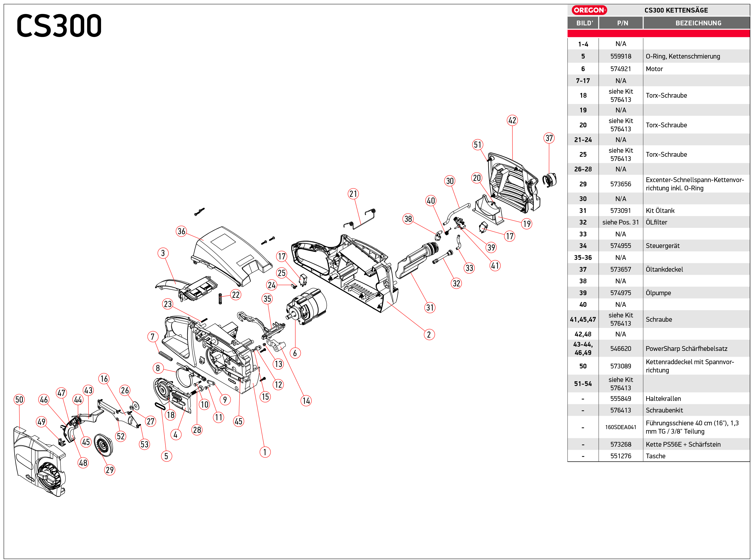Image resolution: width=756 pixels, height=560 pixels.
Task: Click part number 574921 for Motor
Action: 621,69
